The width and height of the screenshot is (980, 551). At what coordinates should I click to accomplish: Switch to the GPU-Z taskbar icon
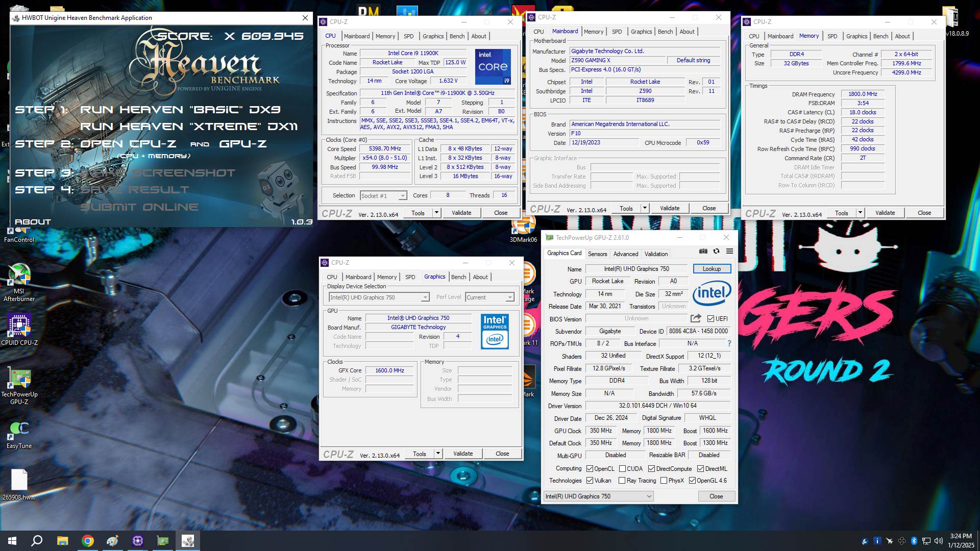(x=163, y=541)
